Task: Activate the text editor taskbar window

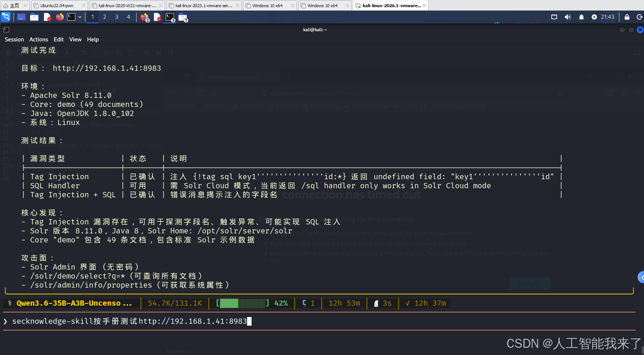Action: click(x=158, y=17)
